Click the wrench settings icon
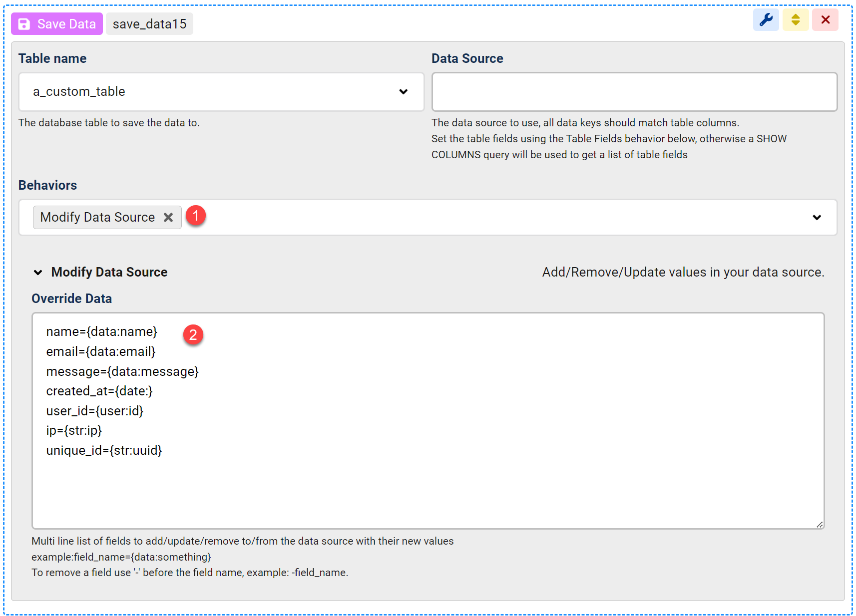 click(x=766, y=20)
